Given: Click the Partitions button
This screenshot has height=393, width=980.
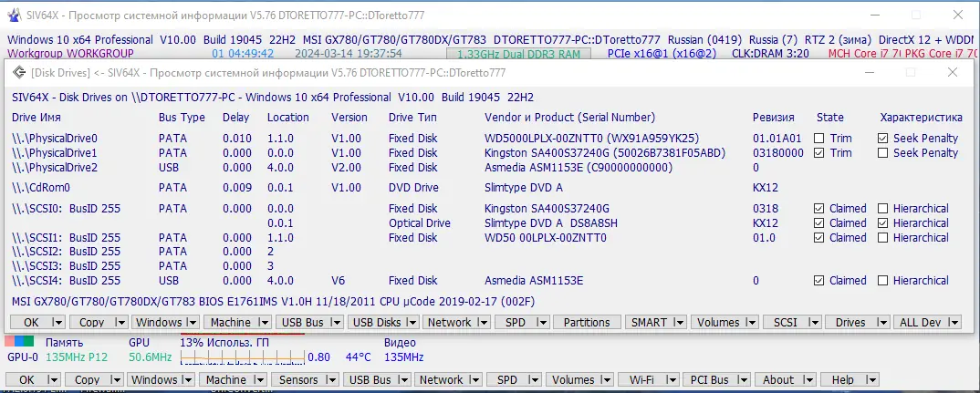Looking at the screenshot, I should click(587, 323).
